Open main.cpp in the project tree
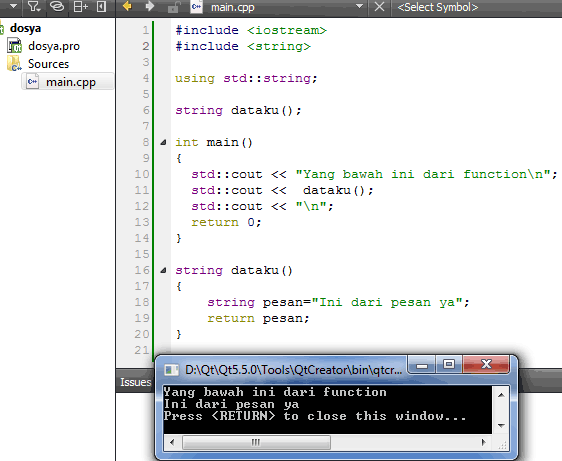This screenshot has width=562, height=461. (71, 82)
